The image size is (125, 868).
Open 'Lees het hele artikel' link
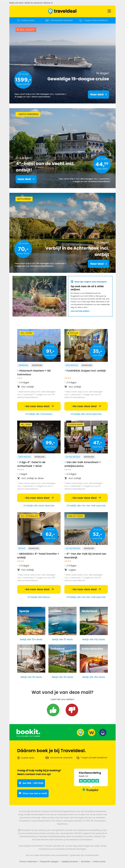(80, 311)
